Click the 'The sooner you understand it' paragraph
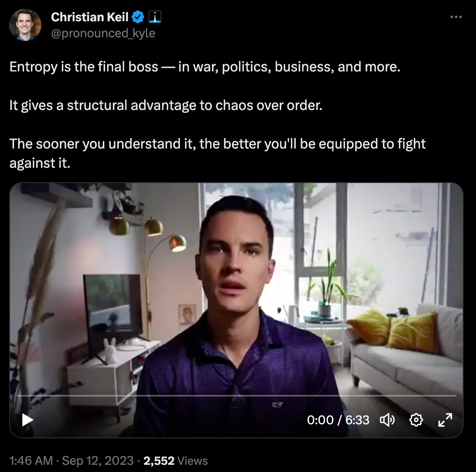The width and height of the screenshot is (476, 472). pyautogui.click(x=218, y=153)
